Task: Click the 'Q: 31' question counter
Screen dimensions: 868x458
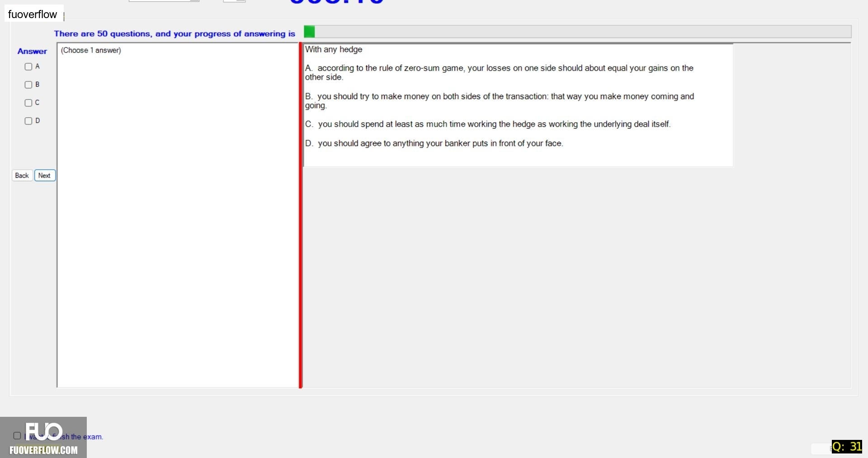Action: (847, 447)
